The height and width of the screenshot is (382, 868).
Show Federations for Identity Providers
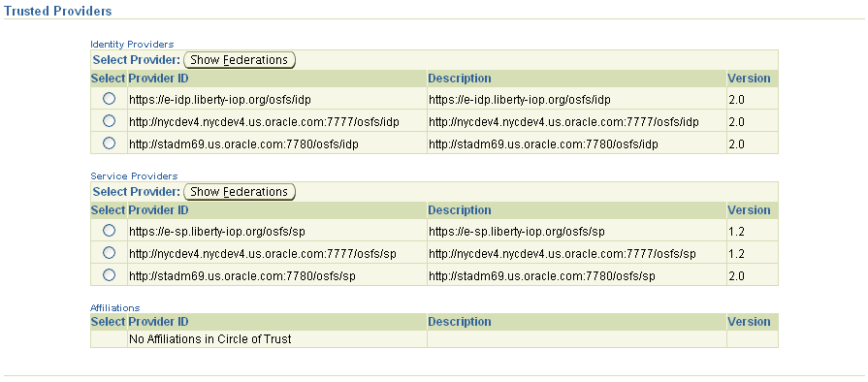[240, 60]
